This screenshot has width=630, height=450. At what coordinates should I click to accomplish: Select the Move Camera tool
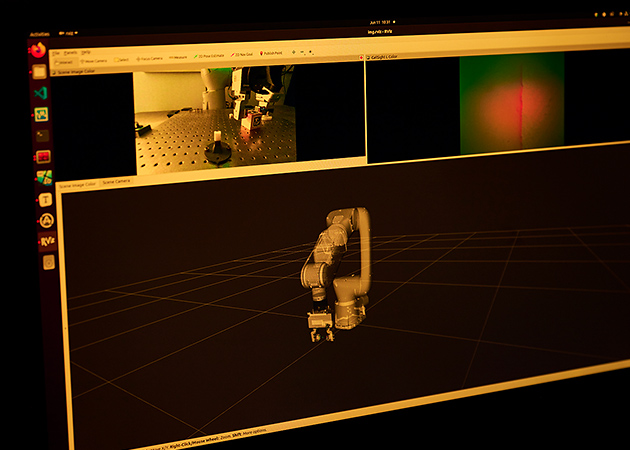(94, 61)
